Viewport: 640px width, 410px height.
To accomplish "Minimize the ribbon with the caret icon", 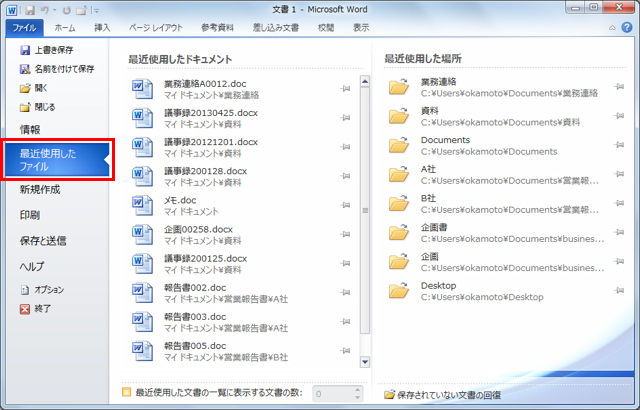I will tap(612, 28).
